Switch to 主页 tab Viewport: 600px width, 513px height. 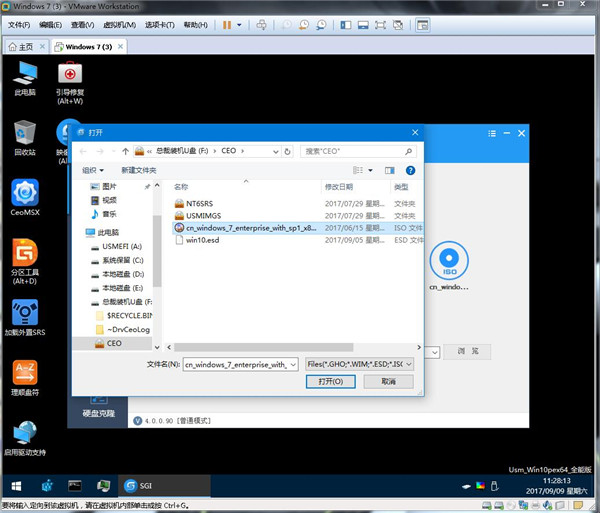(25, 47)
